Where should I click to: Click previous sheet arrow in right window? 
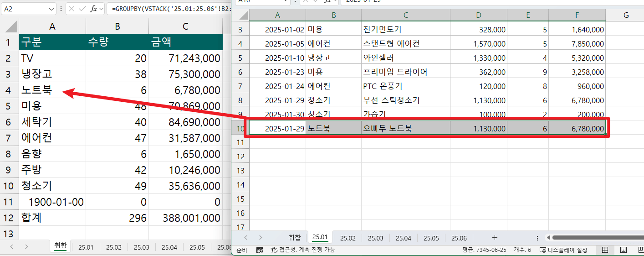(246, 237)
